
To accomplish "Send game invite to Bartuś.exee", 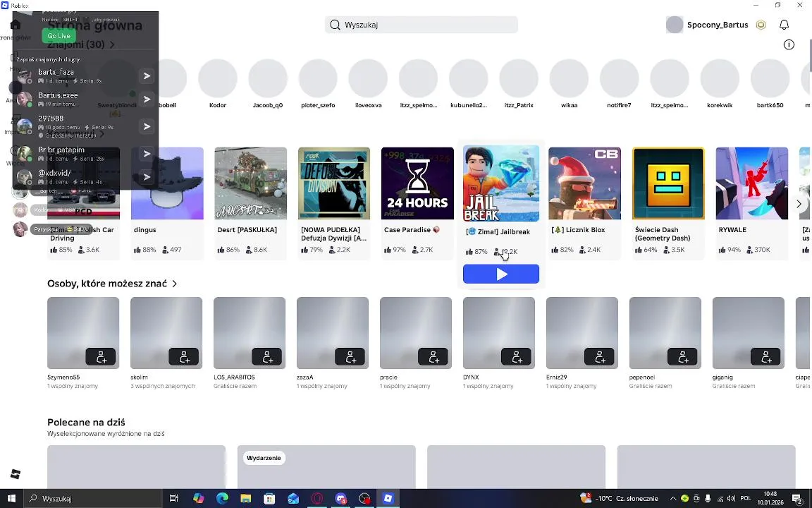I will (147, 99).
